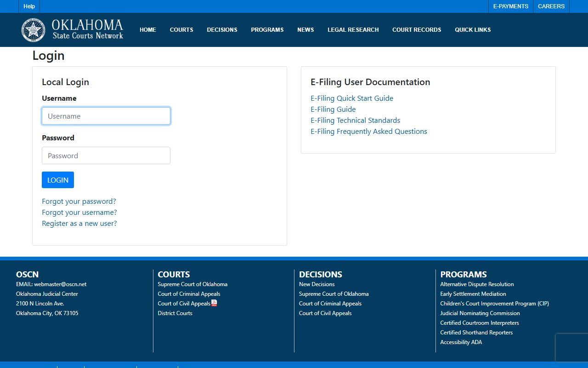Open the E-Filing Guide link

[x=333, y=109]
